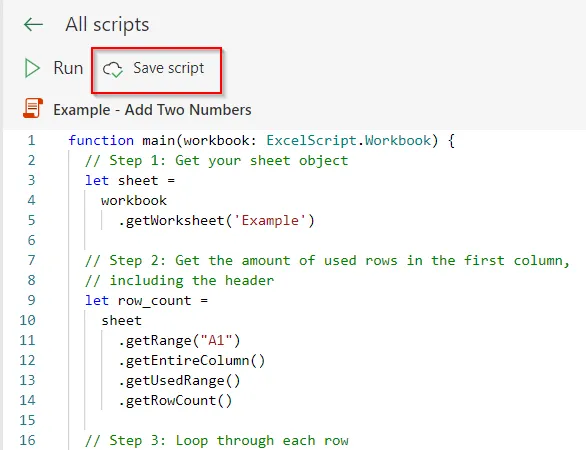Click line number 15 in the gutter
The height and width of the screenshot is (450, 586).
click(27, 420)
